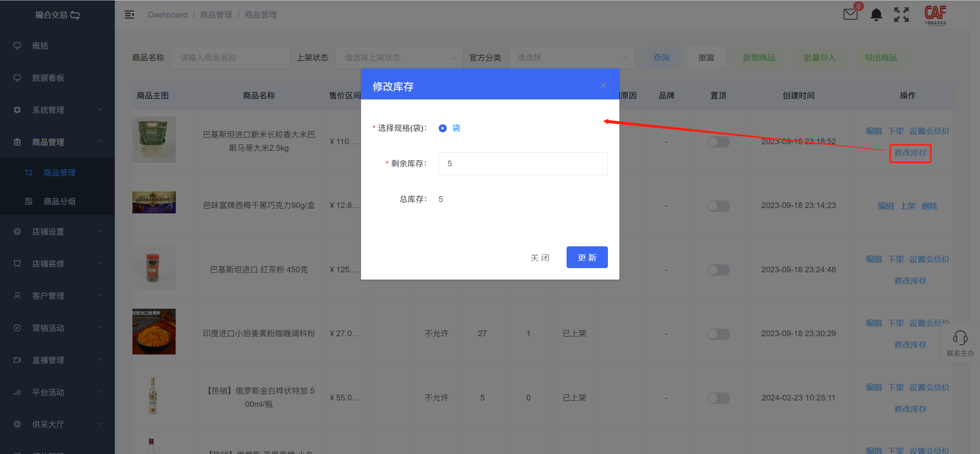Click the 概括 monitor icon in sidebar
This screenshot has width=980, height=454.
[17, 46]
